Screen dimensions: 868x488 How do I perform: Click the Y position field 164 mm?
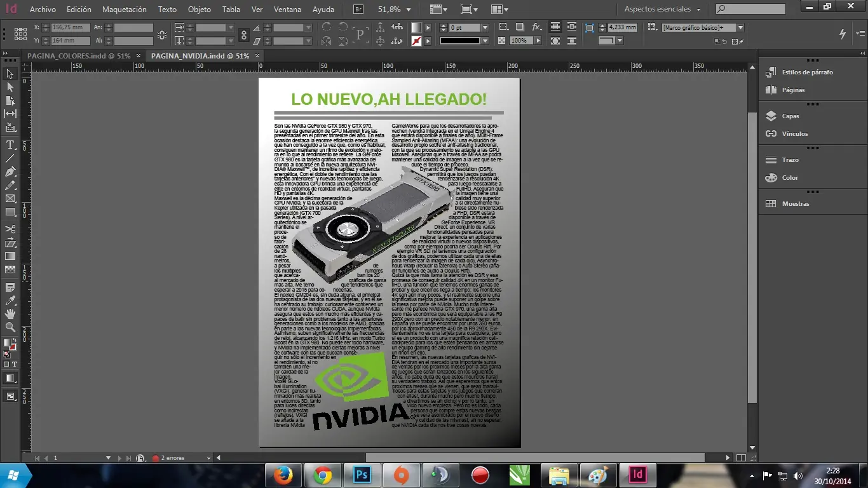click(x=70, y=41)
